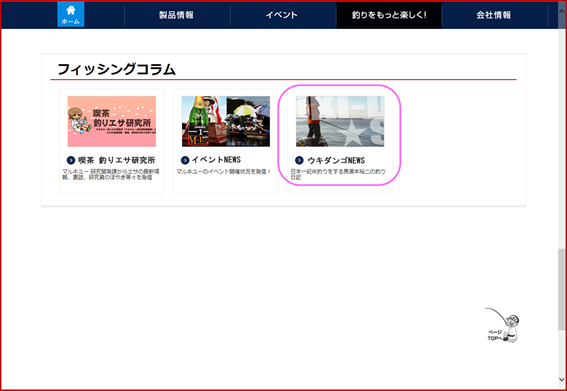Open the 製品情報 menu

pyautogui.click(x=177, y=15)
